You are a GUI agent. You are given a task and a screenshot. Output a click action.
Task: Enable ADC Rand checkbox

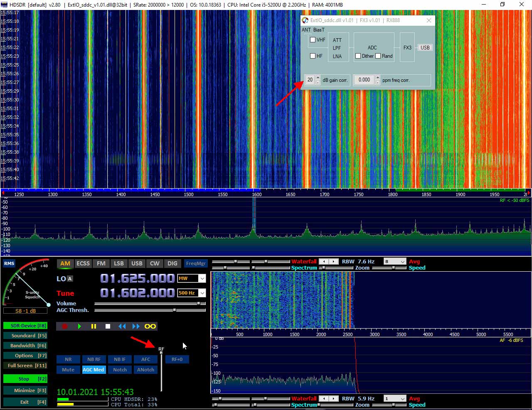point(378,56)
